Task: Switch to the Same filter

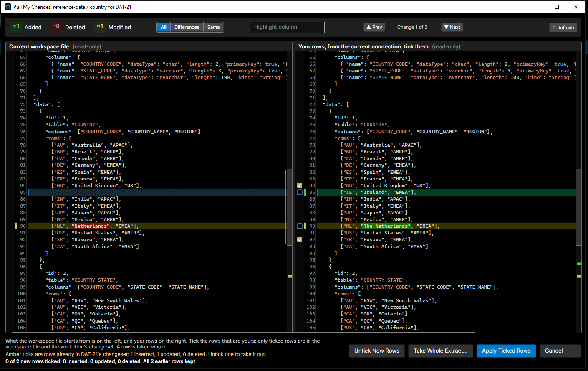Action: click(214, 27)
